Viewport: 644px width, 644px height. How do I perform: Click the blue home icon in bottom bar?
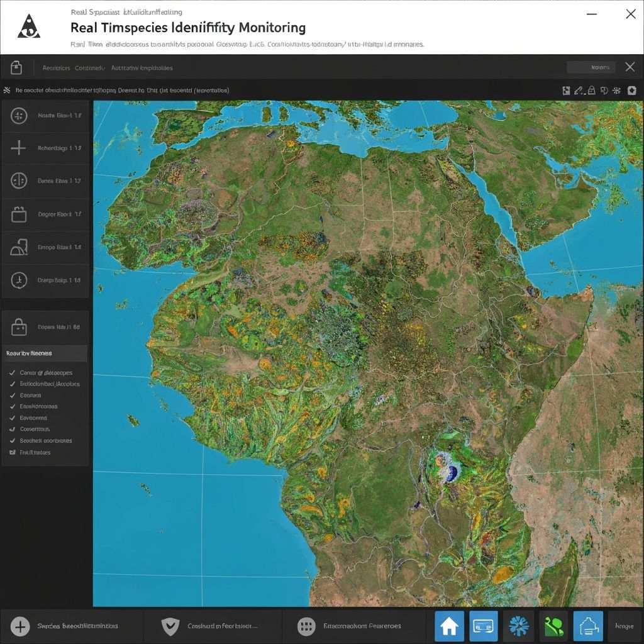(x=449, y=626)
